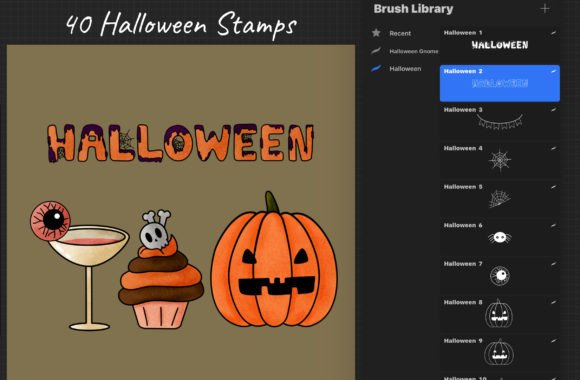This screenshot has height=380, width=580.
Task: Click the stroke icon on Halloween 5 row
Action: [553, 186]
